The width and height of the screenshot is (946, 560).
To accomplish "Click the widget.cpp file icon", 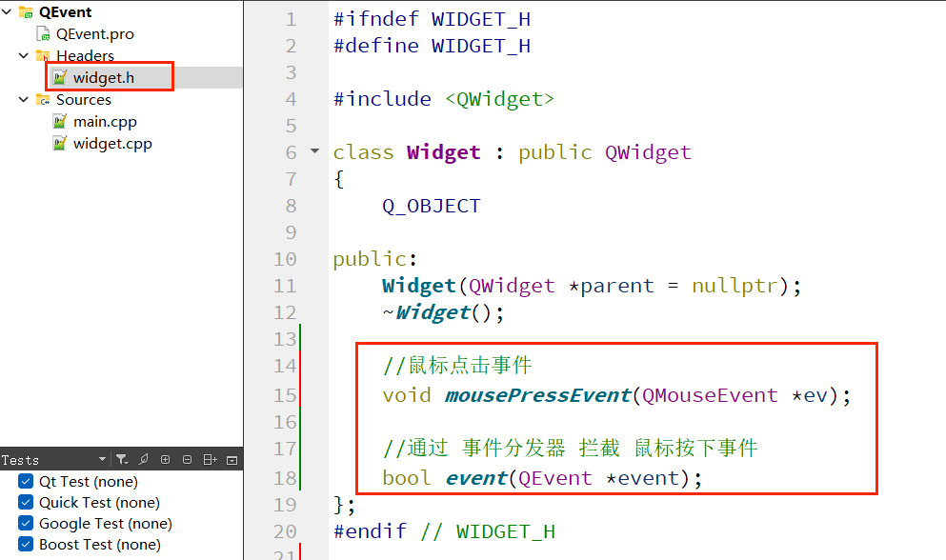I will click(x=60, y=144).
